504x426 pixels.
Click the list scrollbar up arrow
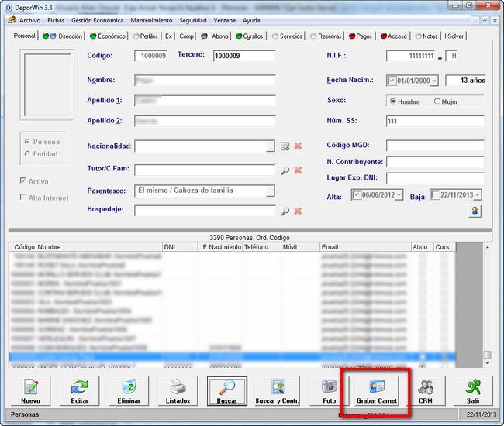pyautogui.click(x=487, y=247)
